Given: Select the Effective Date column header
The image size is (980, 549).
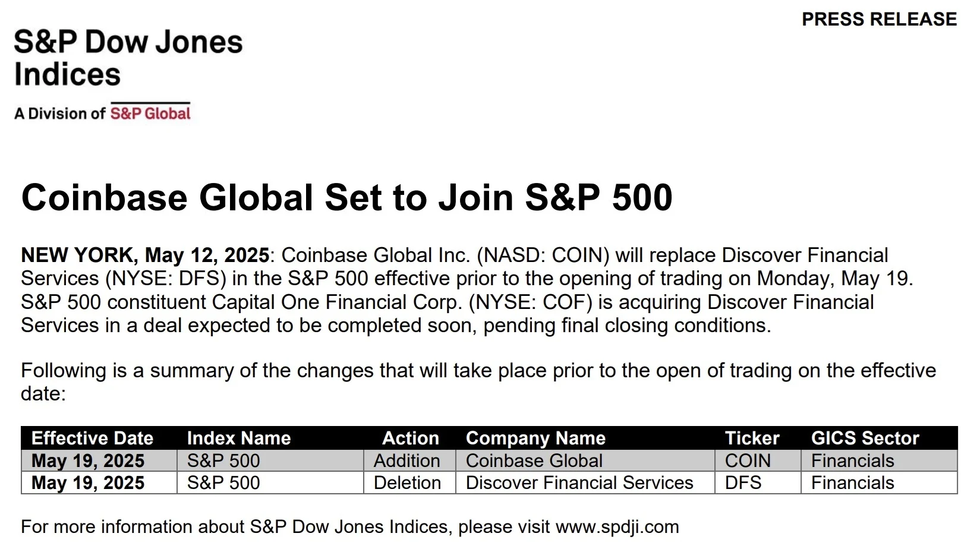Looking at the screenshot, I should 92,438.
